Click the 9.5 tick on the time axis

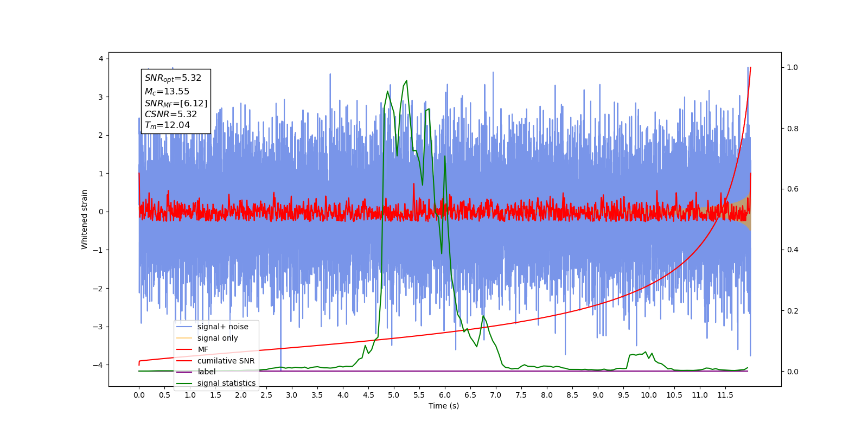click(x=623, y=395)
